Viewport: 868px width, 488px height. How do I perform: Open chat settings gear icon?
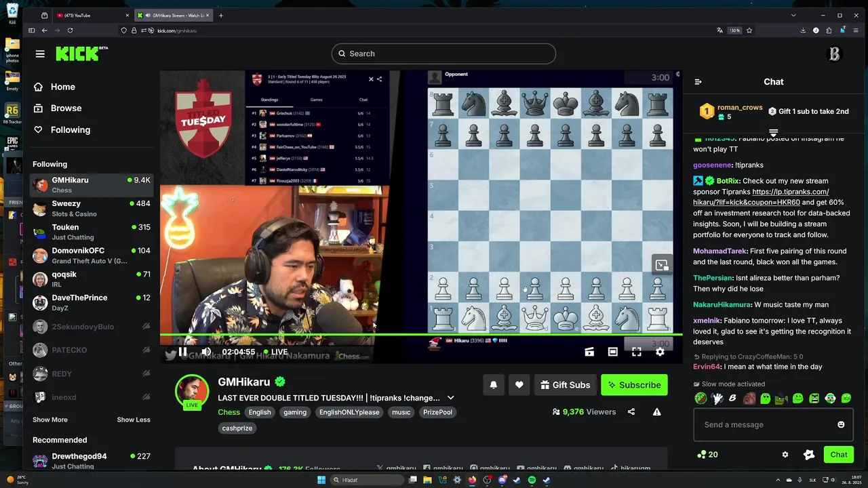[785, 455]
